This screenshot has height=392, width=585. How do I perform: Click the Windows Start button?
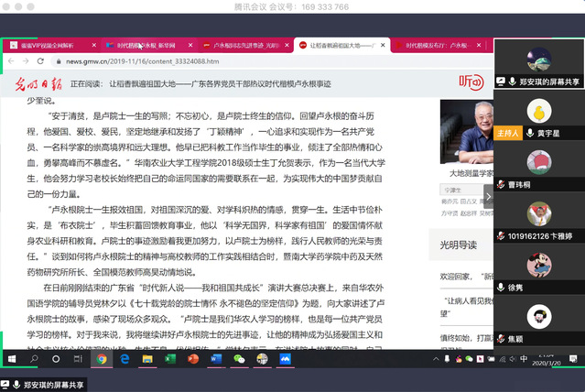point(8,360)
